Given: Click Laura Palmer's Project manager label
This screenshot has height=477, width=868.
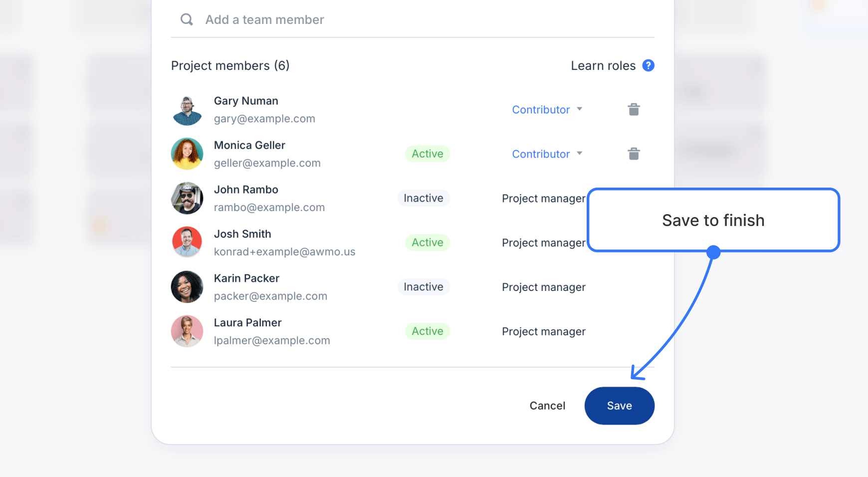Looking at the screenshot, I should click(543, 331).
